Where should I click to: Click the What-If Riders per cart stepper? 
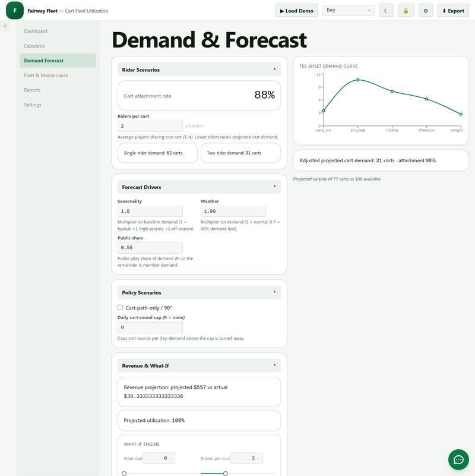tap(246, 458)
